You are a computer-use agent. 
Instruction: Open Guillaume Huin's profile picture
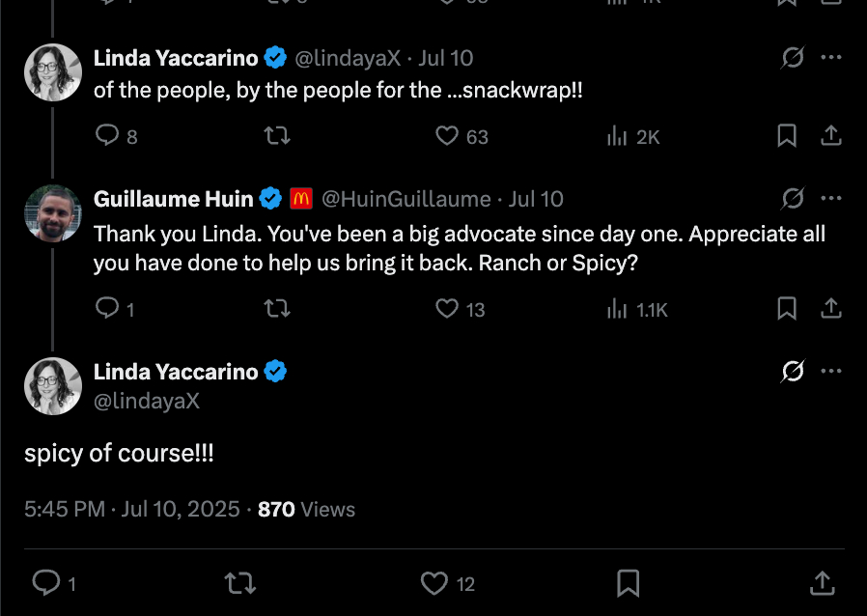(53, 213)
